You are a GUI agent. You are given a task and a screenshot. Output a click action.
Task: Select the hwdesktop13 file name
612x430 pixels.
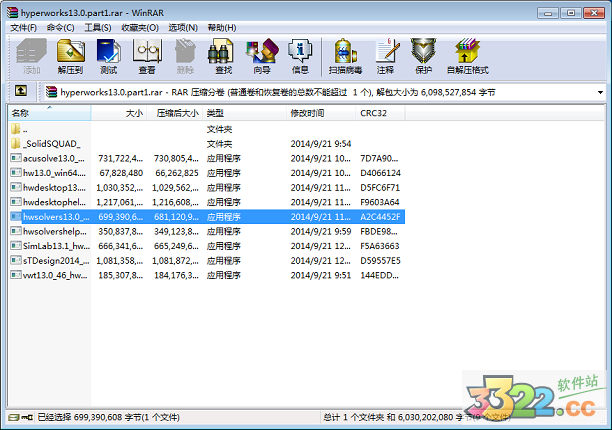point(54,188)
